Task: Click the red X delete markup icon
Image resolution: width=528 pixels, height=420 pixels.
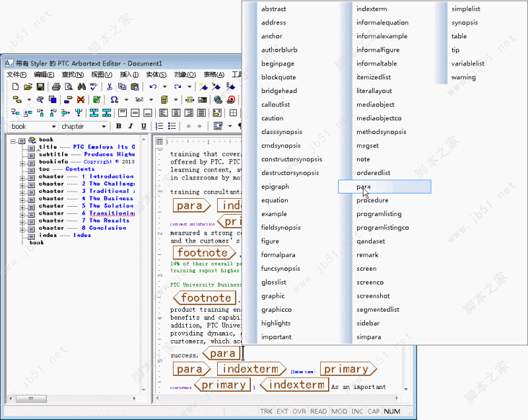Action: click(81, 100)
